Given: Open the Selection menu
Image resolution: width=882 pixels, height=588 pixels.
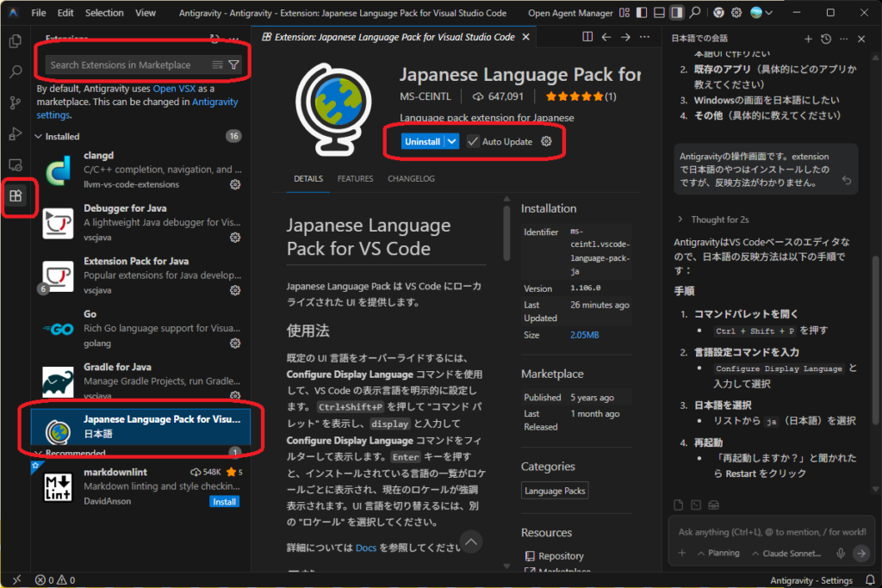Looking at the screenshot, I should (104, 13).
